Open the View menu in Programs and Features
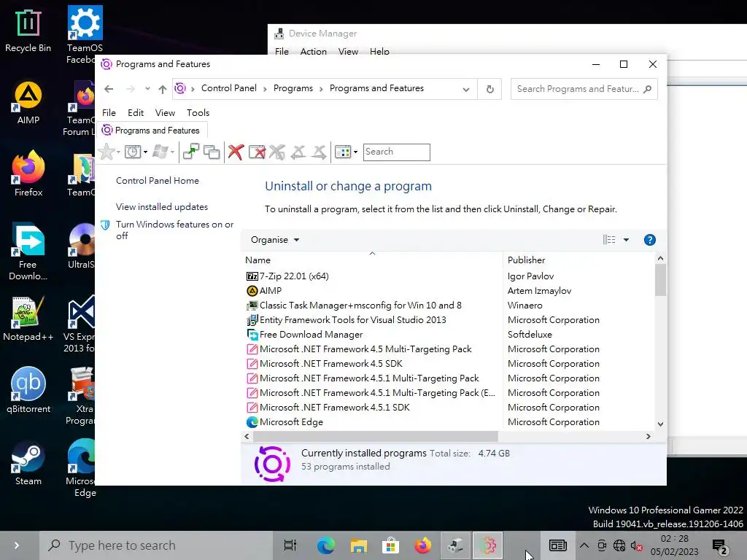 (x=165, y=113)
